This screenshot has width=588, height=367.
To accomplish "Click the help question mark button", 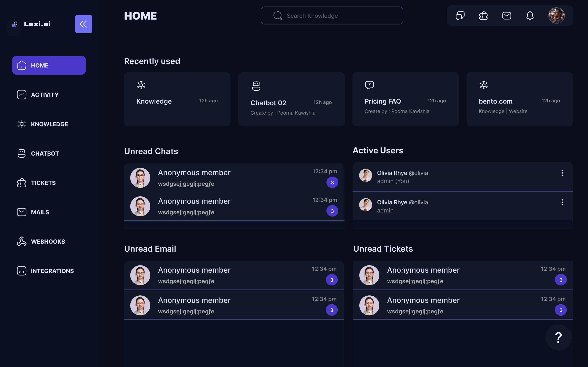I will tap(558, 337).
